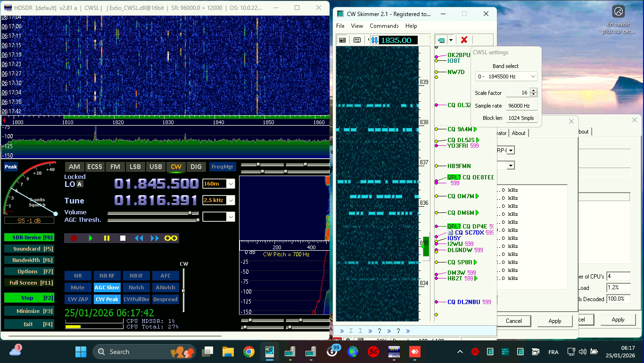Screen dimensions: 644x363
Task: Click the green play button
Action: [x=91, y=238]
